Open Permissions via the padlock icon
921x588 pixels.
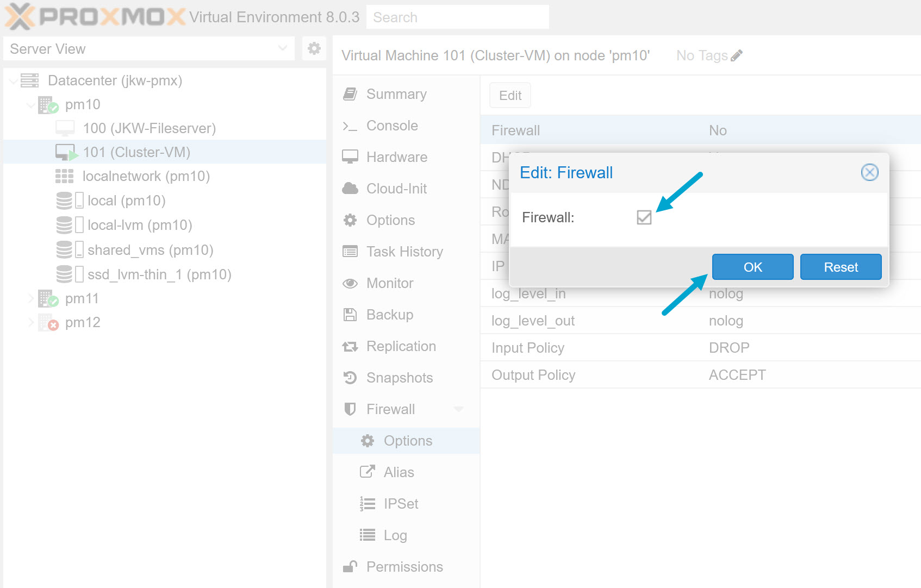[x=350, y=566]
